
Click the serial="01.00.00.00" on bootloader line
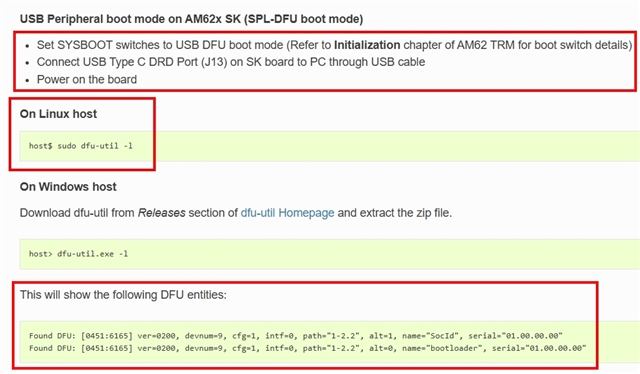[x=539, y=348]
